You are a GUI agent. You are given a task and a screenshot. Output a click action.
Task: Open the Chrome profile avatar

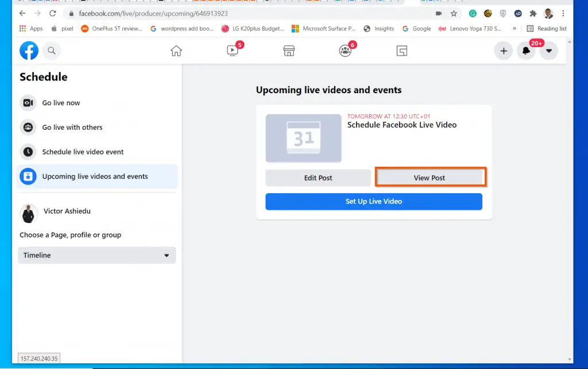pyautogui.click(x=548, y=14)
